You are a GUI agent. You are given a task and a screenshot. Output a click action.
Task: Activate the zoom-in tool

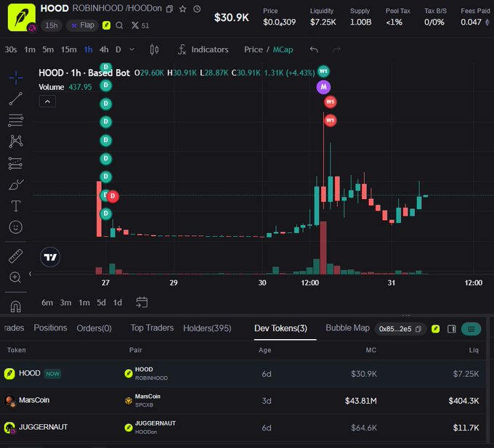pos(15,277)
